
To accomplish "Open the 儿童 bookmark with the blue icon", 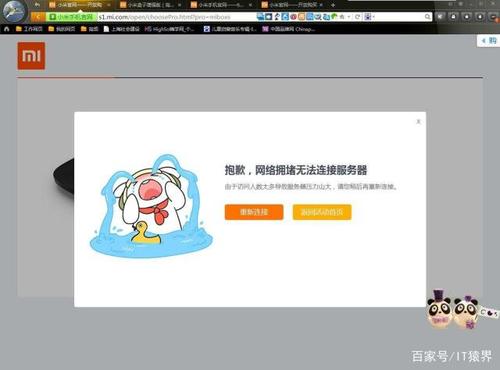I will [x=230, y=29].
